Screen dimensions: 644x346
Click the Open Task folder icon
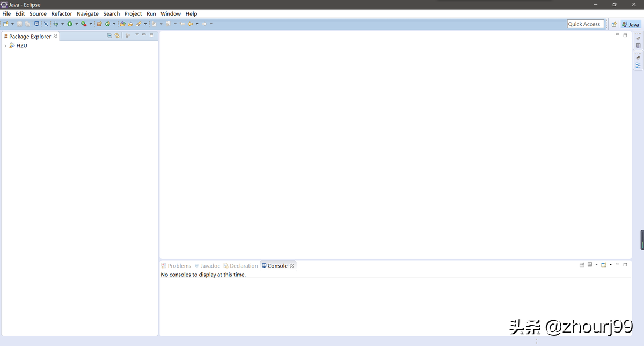[x=130, y=24]
